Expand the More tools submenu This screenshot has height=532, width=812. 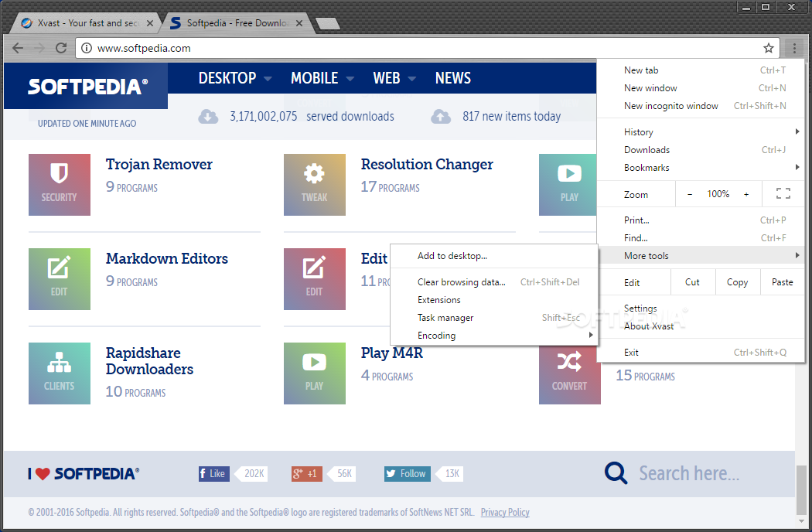(701, 255)
